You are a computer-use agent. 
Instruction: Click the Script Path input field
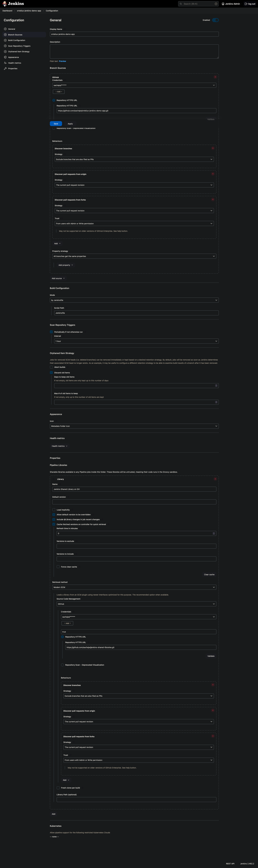[x=136, y=313]
